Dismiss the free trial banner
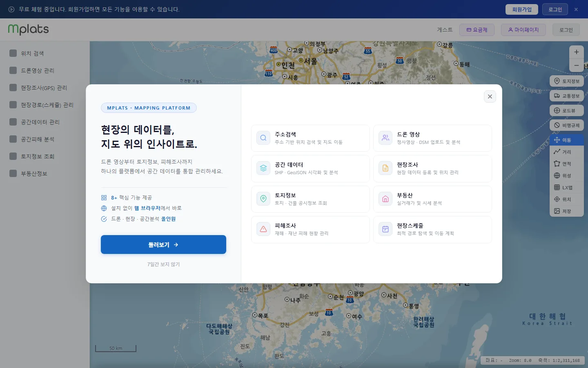The width and height of the screenshot is (588, 368). coord(576,9)
